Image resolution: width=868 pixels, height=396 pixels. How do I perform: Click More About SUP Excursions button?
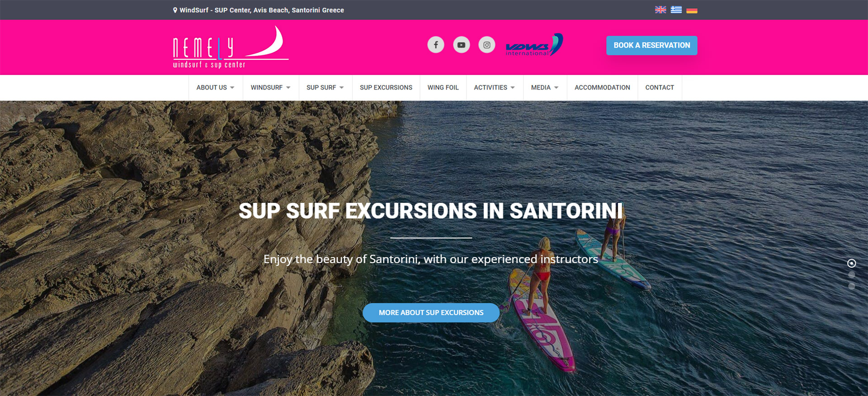coord(431,313)
